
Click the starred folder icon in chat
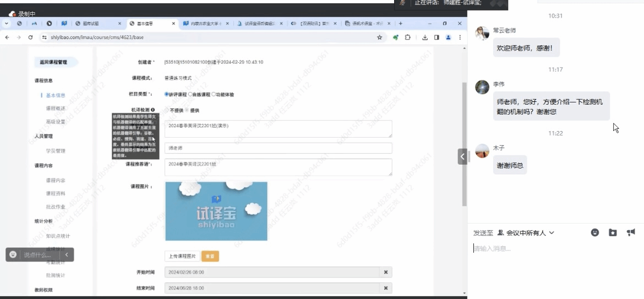pyautogui.click(x=613, y=232)
